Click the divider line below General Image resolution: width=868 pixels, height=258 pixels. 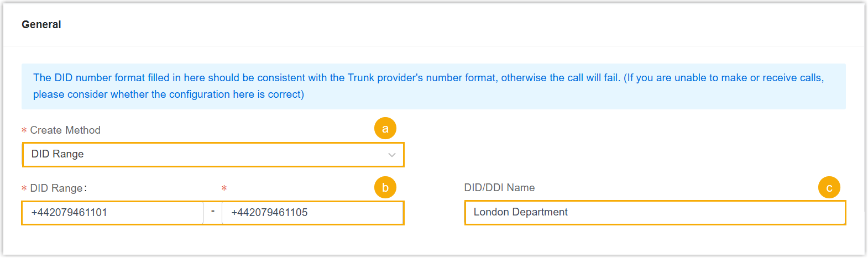[434, 46]
